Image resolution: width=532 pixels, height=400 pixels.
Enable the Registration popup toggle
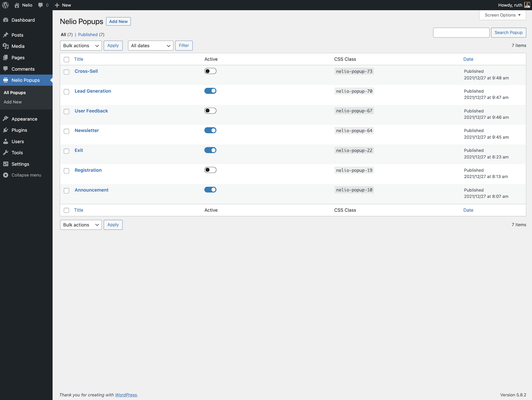pyautogui.click(x=210, y=170)
